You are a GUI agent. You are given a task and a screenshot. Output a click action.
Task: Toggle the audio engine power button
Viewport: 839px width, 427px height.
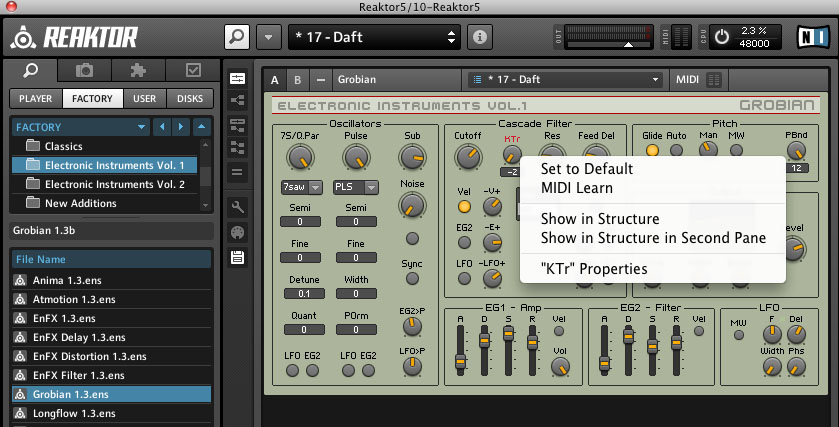pos(722,37)
